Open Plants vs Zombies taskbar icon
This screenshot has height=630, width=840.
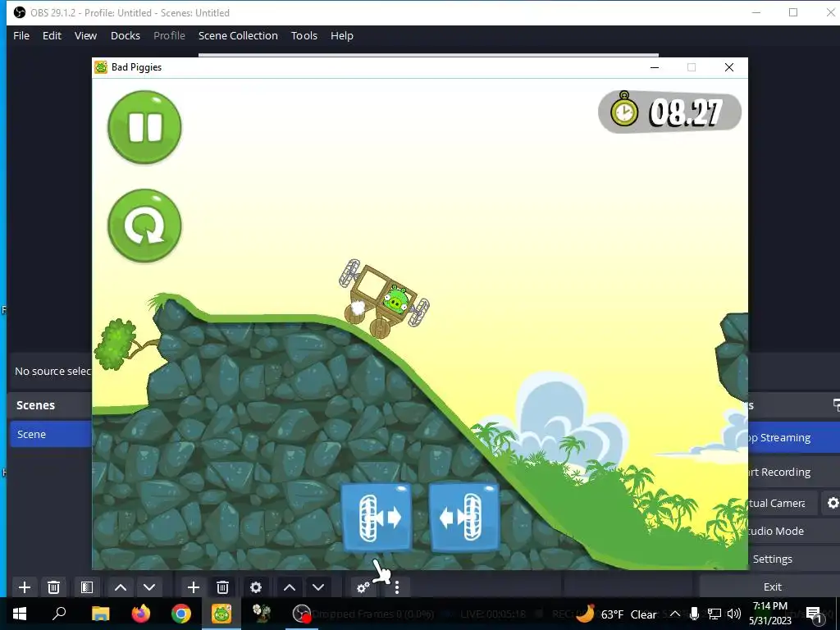coord(262,614)
